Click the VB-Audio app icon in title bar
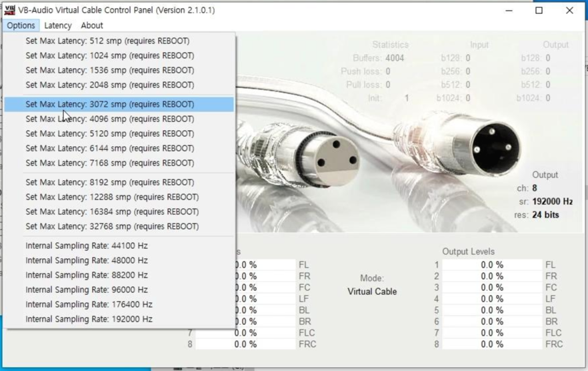The height and width of the screenshot is (371, 588). tap(10, 10)
